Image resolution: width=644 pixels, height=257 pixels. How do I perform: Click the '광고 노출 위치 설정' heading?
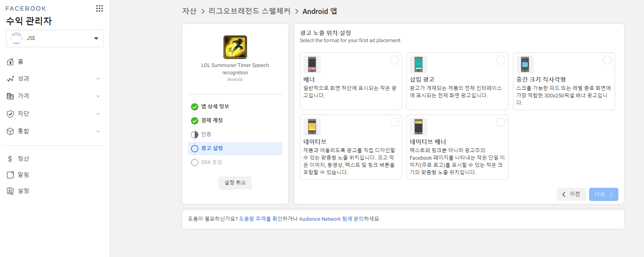[325, 33]
